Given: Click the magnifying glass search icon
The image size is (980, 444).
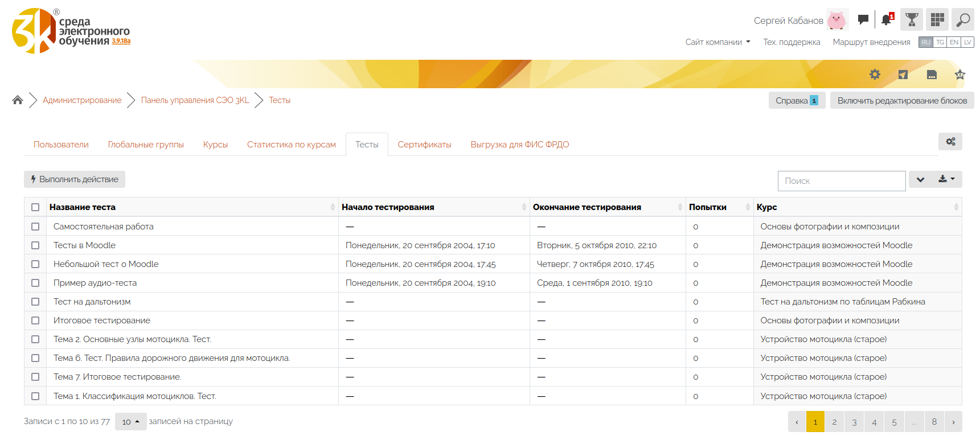Looking at the screenshot, I should [962, 20].
